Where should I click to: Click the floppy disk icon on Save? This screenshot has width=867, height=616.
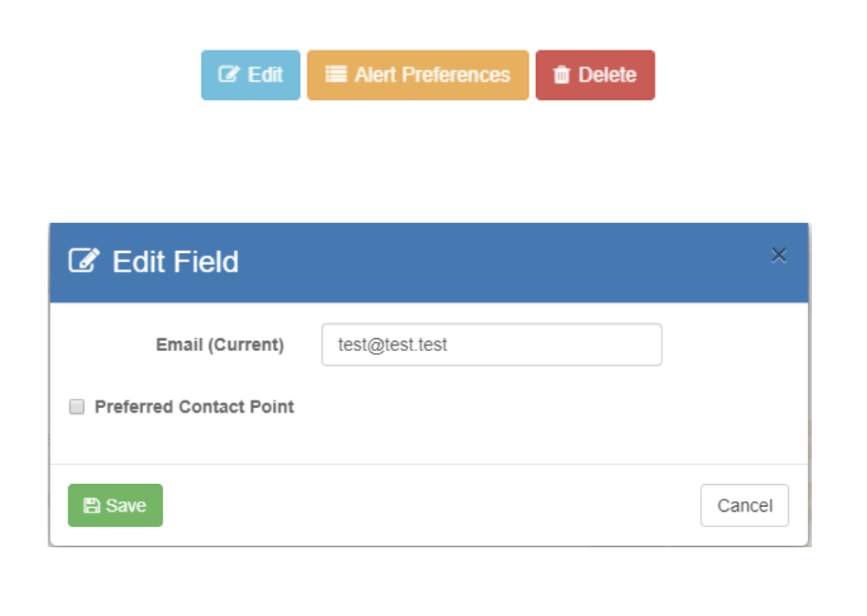pos(92,506)
